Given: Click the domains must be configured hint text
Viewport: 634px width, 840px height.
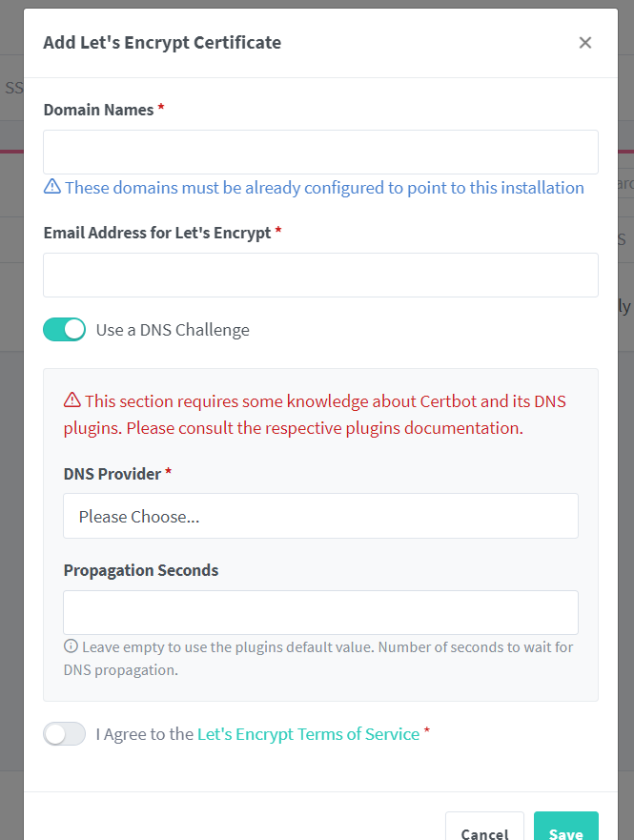Looking at the screenshot, I should coord(324,188).
